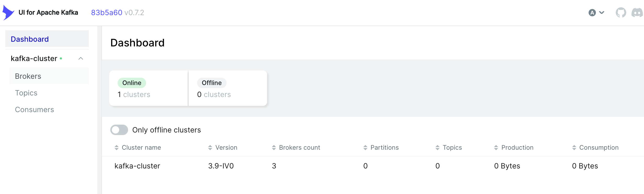The height and width of the screenshot is (194, 644).
Task: Open Brokers in sidebar
Action: pyautogui.click(x=49, y=76)
